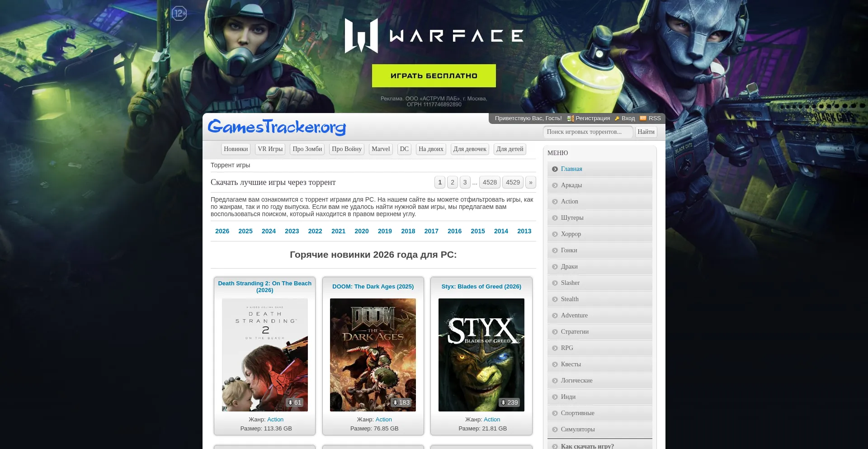Click the ИГРАТЬ БЕСПЛАТНО banner button
Image resolution: width=868 pixels, height=449 pixels.
click(x=434, y=76)
